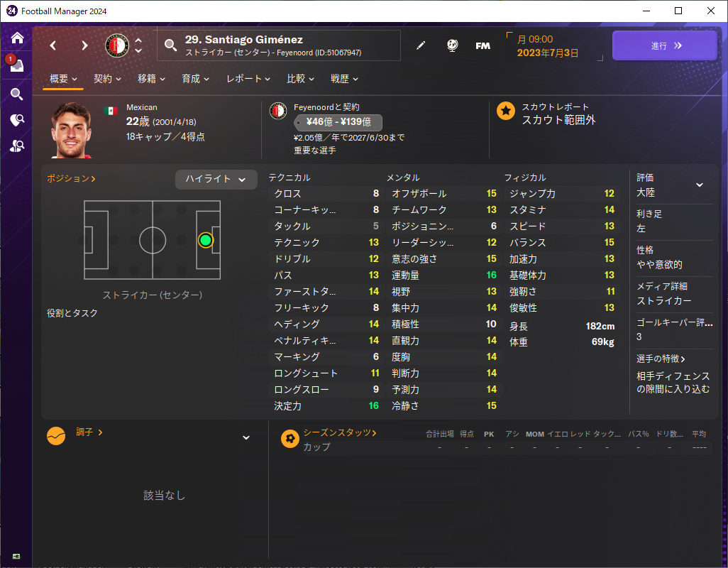This screenshot has width=728, height=568.
Task: Expand the 調子 section chevron
Action: click(246, 437)
